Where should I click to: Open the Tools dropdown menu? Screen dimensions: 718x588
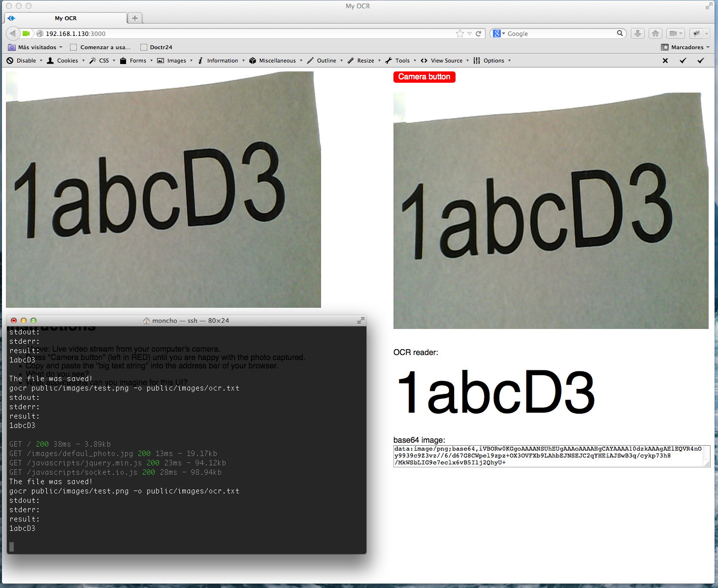point(401,61)
